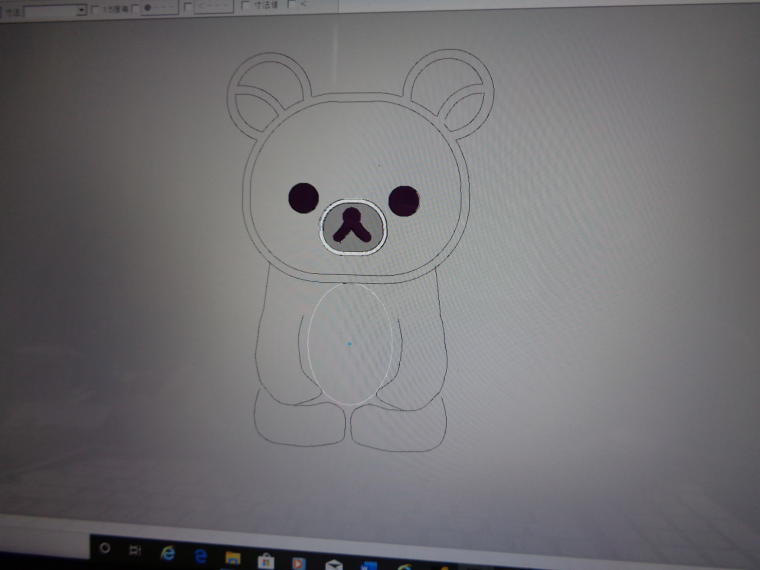Open Task View from the taskbar
760x570 pixels.
tap(135, 550)
